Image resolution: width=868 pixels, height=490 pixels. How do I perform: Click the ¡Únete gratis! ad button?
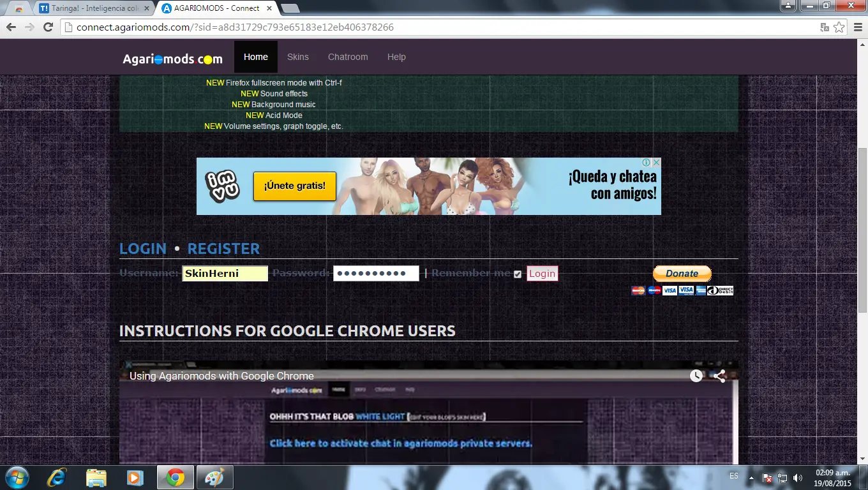click(x=295, y=186)
